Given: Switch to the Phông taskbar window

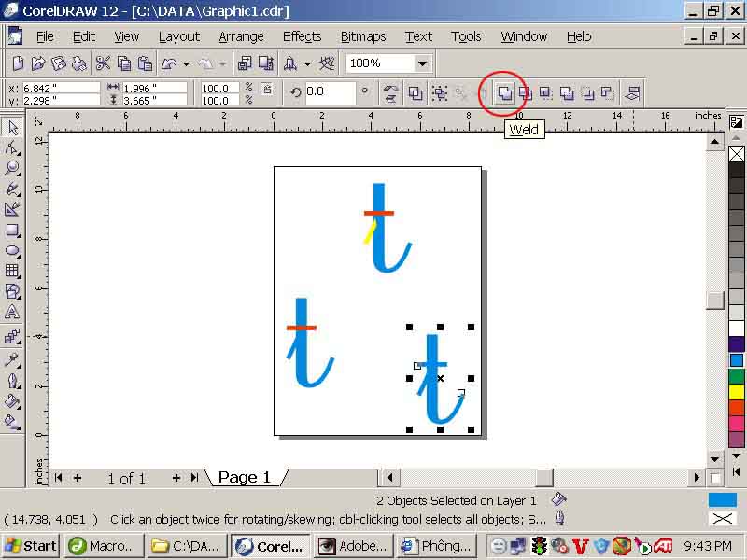Looking at the screenshot, I should (x=437, y=546).
